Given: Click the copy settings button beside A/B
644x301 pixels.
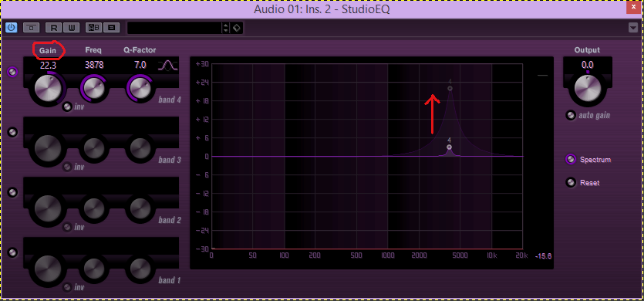Looking at the screenshot, I should (x=111, y=28).
